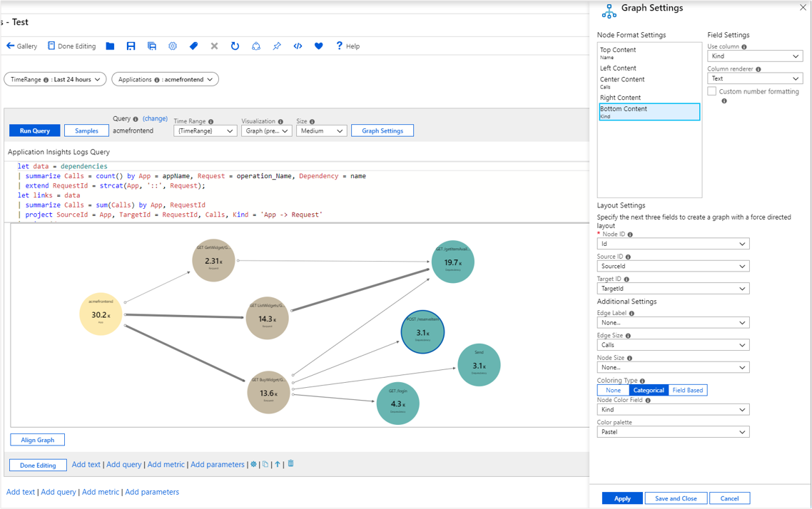Pin the workbook using the pin icon
Image resolution: width=812 pixels, height=509 pixels.
[x=277, y=46]
